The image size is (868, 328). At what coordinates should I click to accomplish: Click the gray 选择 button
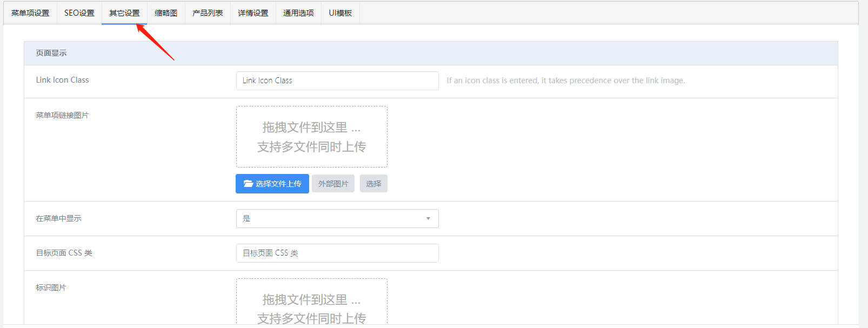tap(373, 184)
